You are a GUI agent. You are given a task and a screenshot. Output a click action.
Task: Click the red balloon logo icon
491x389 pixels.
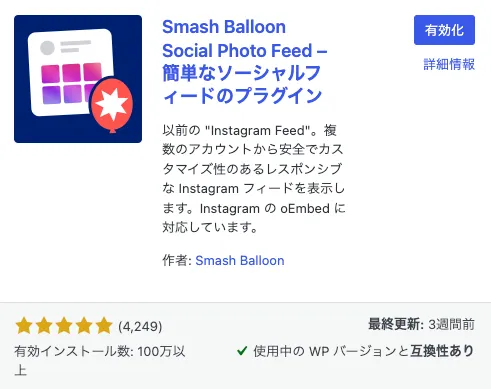coord(112,105)
